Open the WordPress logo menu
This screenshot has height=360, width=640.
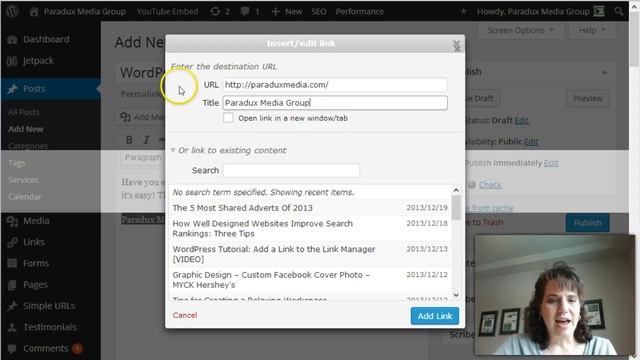(12, 11)
